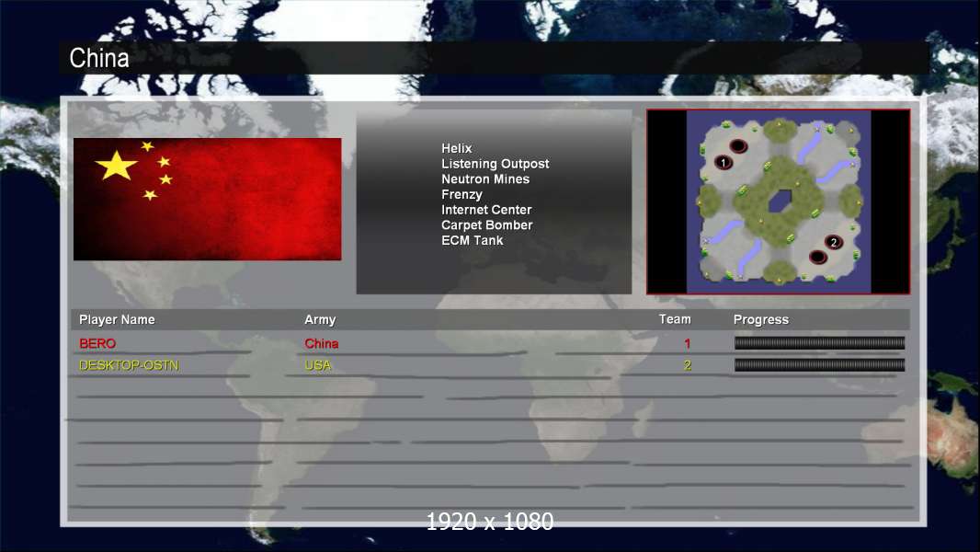Click player name BERO
The height and width of the screenshot is (552, 980).
click(x=97, y=343)
